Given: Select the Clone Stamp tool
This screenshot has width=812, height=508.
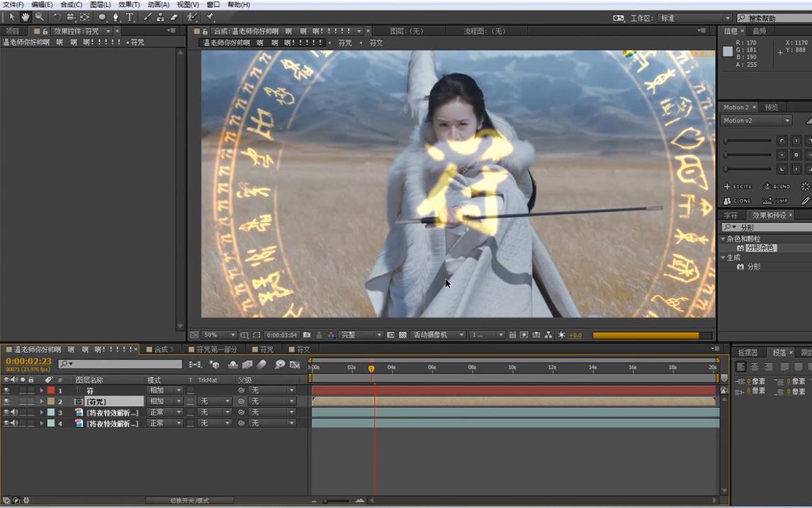Looking at the screenshot, I should [161, 17].
